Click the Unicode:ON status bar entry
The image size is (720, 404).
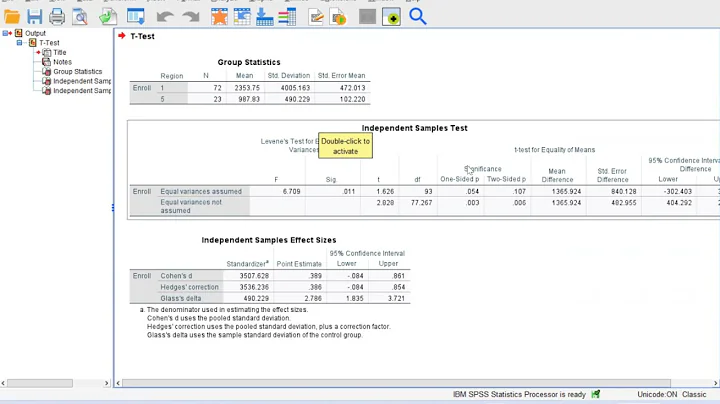pos(657,394)
